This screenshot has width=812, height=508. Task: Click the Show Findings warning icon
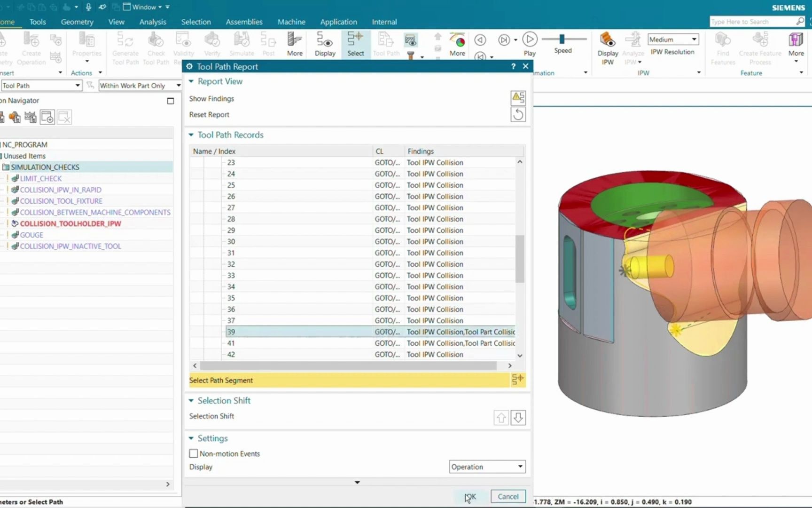518,97
